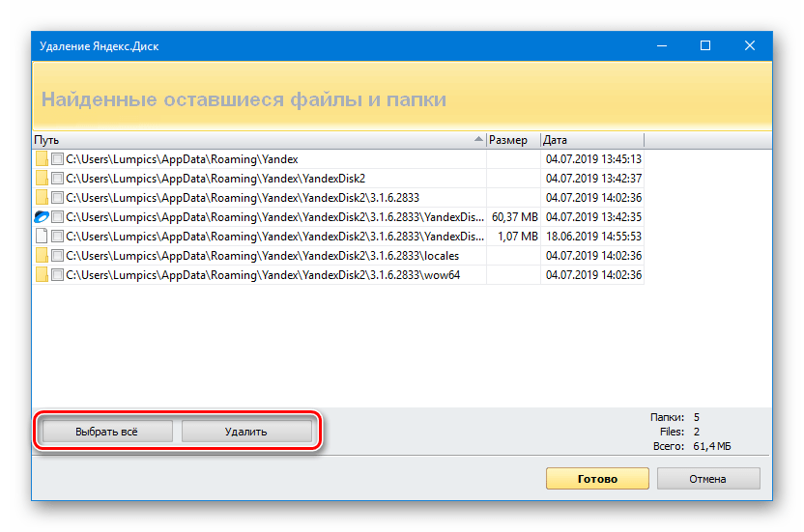Click the date 04.07.2019 13:42:35
The height and width of the screenshot is (532, 804).
coord(593,217)
